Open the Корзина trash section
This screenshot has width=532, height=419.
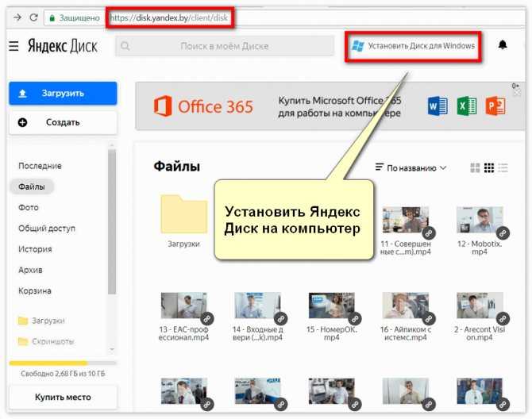pyautogui.click(x=35, y=291)
